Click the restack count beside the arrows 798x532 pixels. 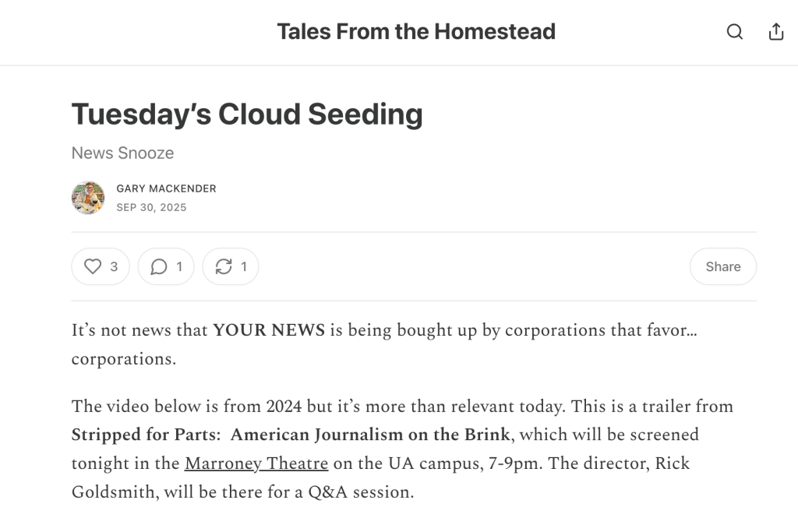pyautogui.click(x=244, y=266)
